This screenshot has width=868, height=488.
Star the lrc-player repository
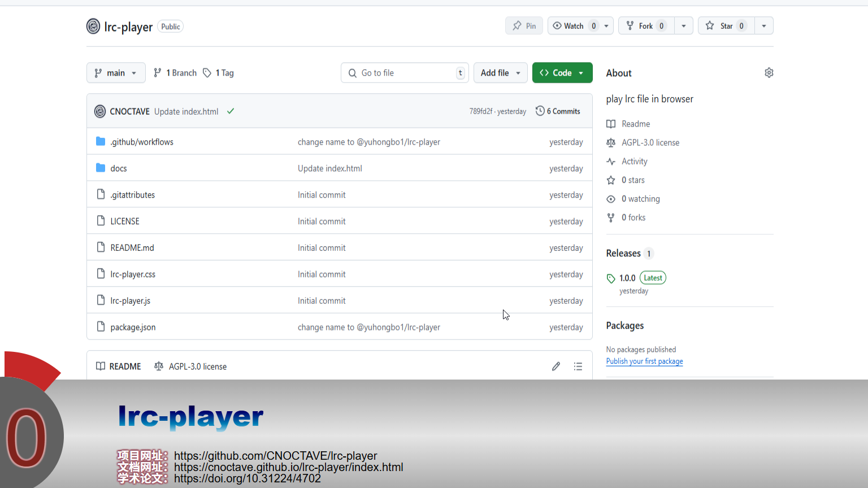point(726,26)
